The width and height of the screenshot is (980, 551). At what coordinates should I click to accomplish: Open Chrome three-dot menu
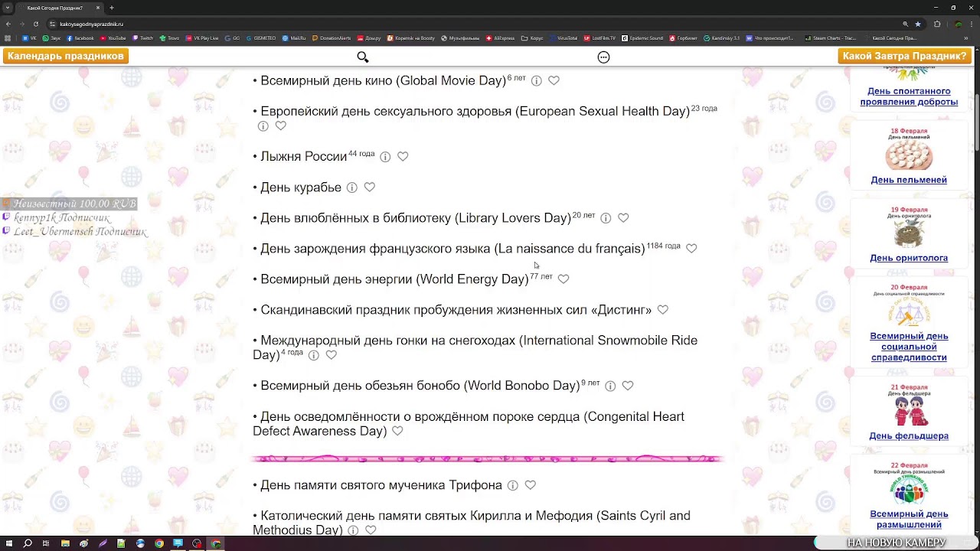tap(972, 24)
